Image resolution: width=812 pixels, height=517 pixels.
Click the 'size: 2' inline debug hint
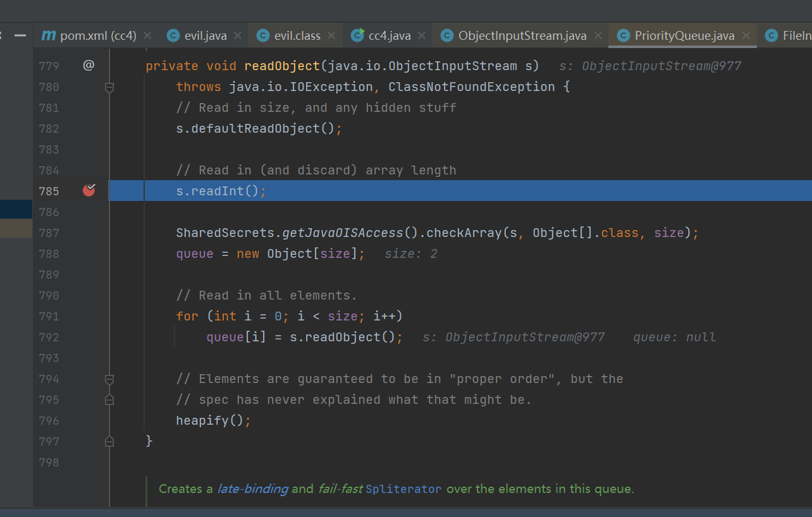411,253
